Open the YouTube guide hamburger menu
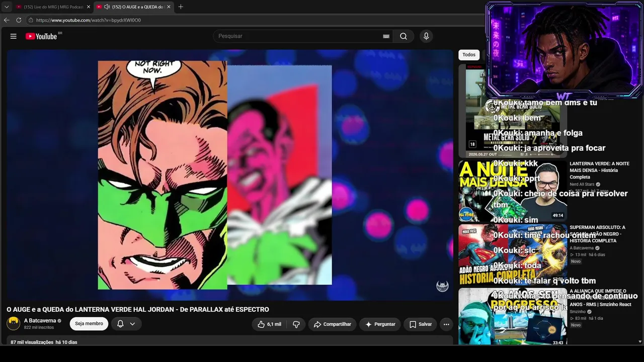 tap(14, 36)
